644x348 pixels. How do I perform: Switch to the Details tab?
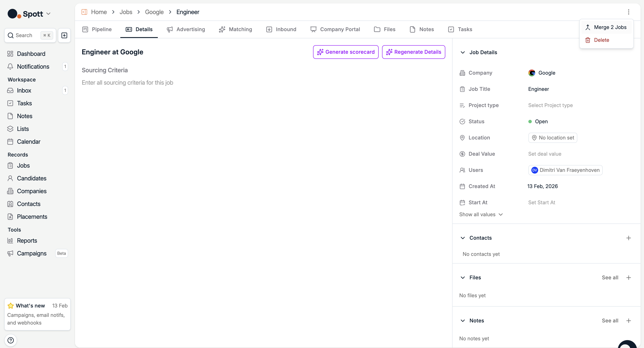[139, 29]
